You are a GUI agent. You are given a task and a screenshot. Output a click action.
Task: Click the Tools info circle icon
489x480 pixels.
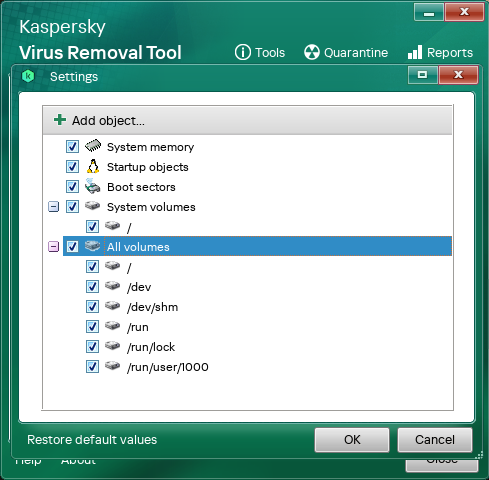coord(243,52)
